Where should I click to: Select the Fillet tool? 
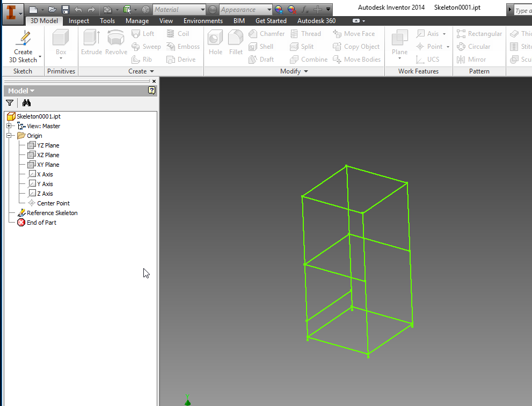point(236,43)
